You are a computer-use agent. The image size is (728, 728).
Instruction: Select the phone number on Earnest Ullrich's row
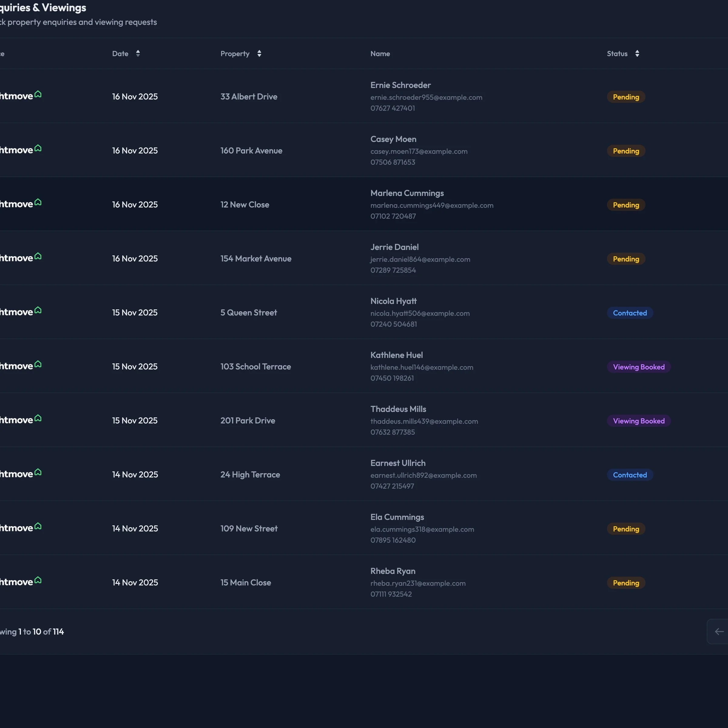(x=392, y=486)
